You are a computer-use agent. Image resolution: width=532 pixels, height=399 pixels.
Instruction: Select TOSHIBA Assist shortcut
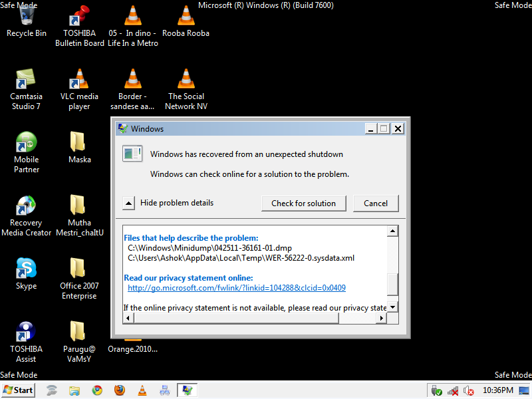pyautogui.click(x=26, y=342)
